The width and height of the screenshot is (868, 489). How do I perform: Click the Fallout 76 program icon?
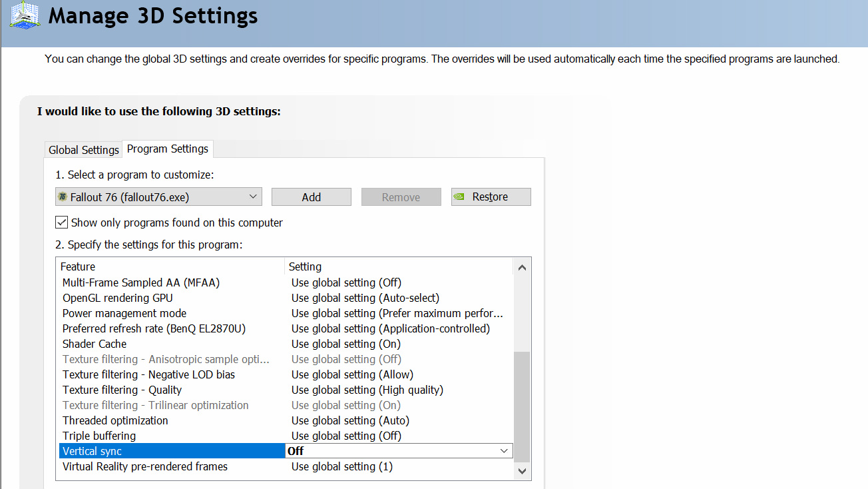(x=63, y=197)
